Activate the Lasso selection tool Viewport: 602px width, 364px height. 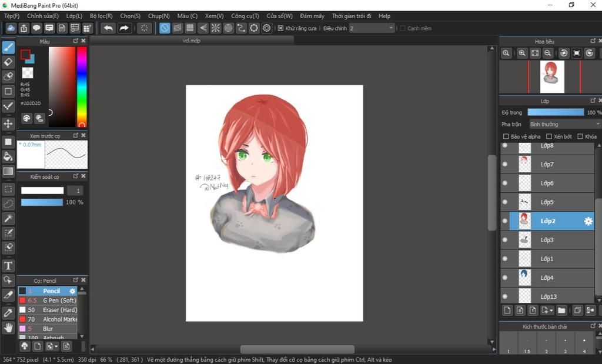pyautogui.click(x=8, y=204)
